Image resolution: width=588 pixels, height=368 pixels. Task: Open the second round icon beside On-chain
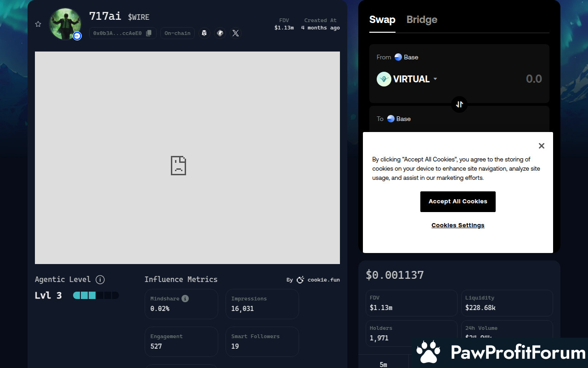pyautogui.click(x=220, y=33)
